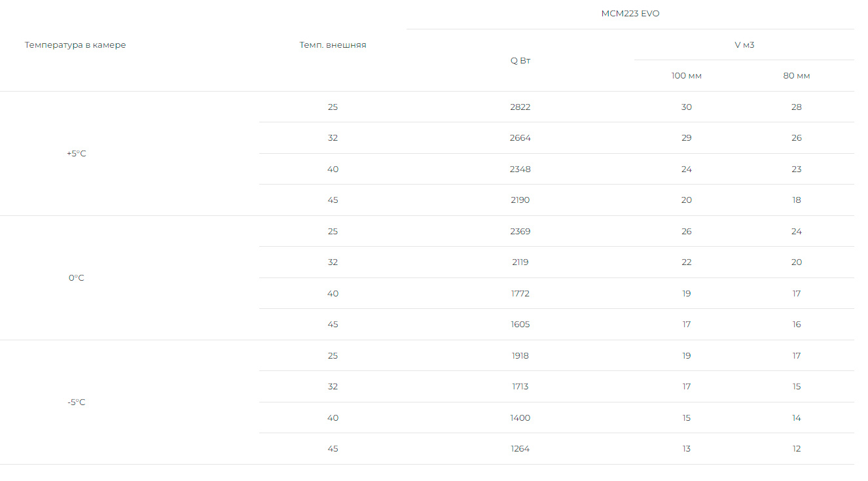
Task: Click the Темп. внешняя column header
Action: pos(333,45)
